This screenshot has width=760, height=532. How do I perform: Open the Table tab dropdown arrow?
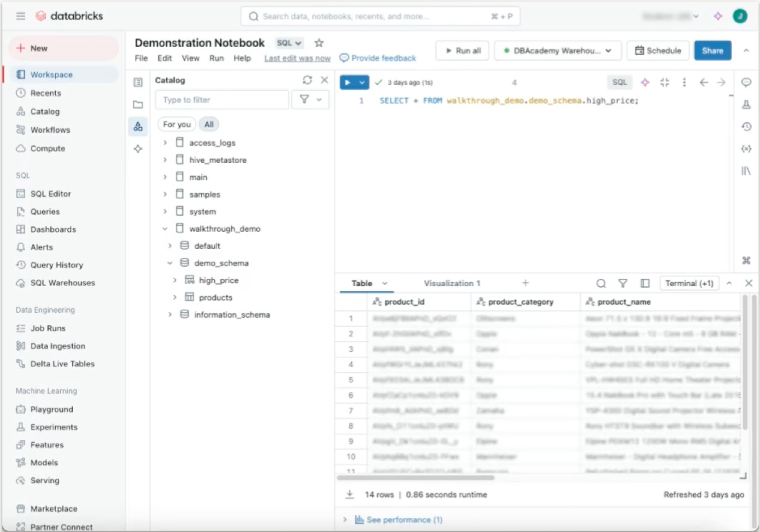pyautogui.click(x=385, y=283)
